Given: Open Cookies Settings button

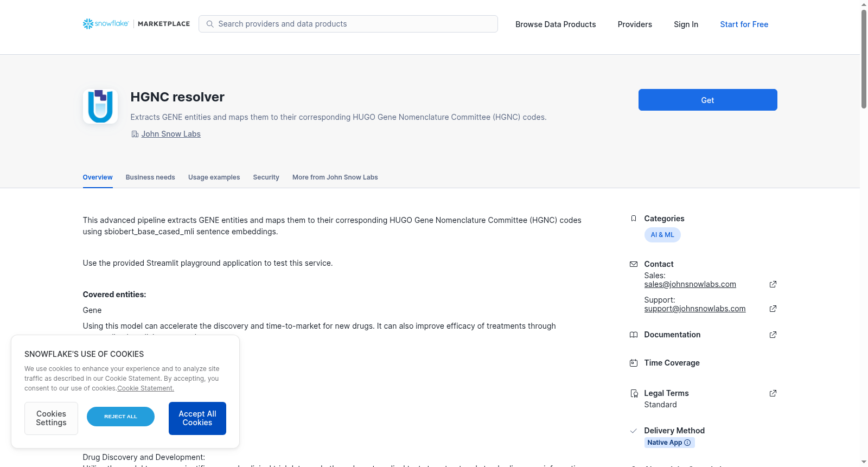Looking at the screenshot, I should [51, 418].
